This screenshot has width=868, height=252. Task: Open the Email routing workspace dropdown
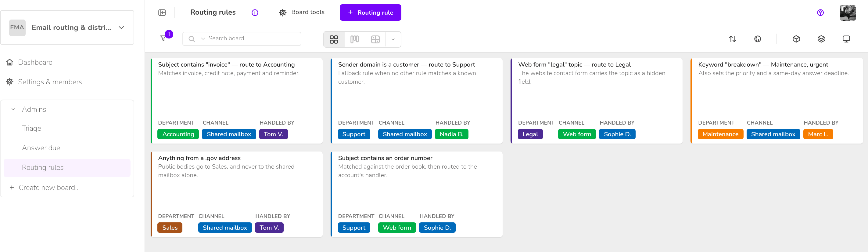(x=67, y=28)
